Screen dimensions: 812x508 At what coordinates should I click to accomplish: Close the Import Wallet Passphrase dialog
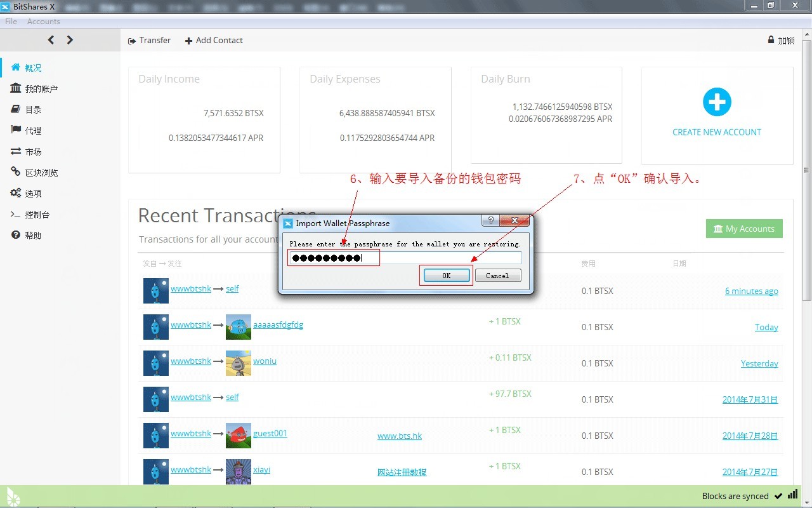pyautogui.click(x=514, y=221)
